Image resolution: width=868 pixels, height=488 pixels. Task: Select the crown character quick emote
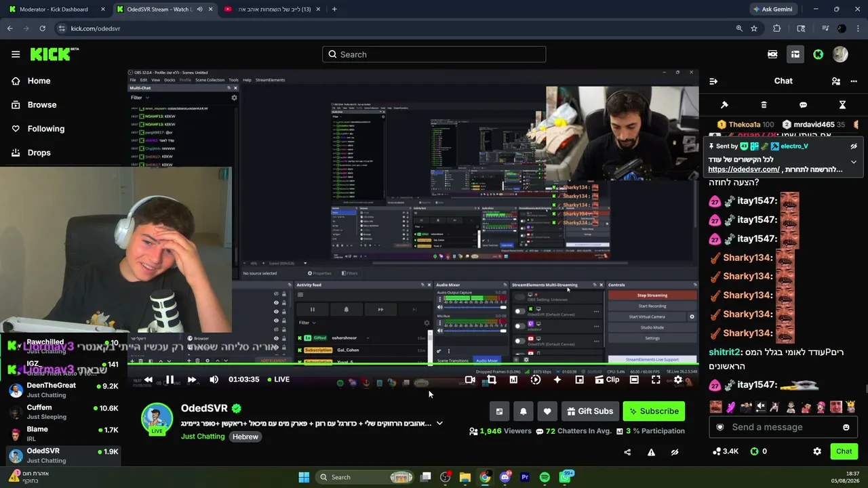[850, 407]
